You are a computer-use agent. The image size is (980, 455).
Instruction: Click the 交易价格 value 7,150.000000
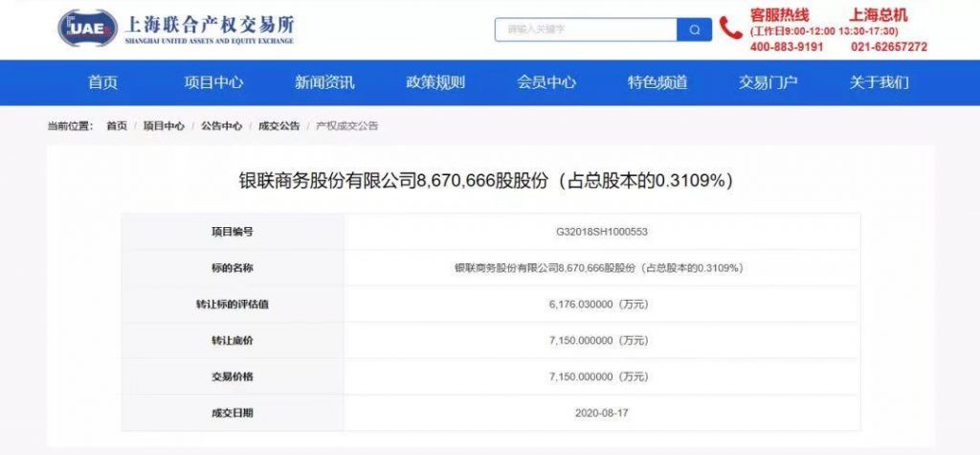601,377
